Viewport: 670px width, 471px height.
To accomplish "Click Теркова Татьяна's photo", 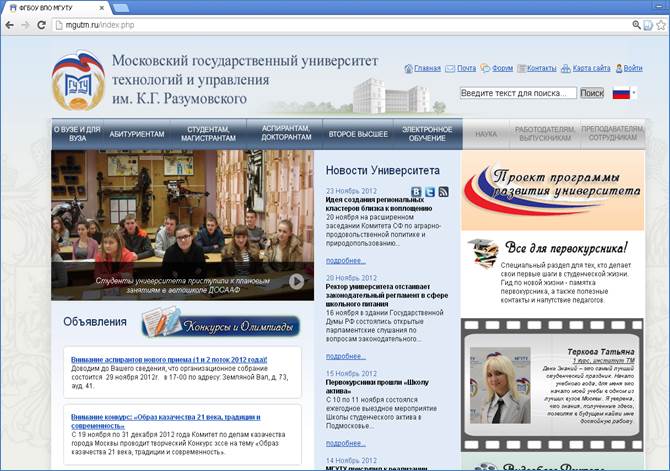I will [500, 386].
